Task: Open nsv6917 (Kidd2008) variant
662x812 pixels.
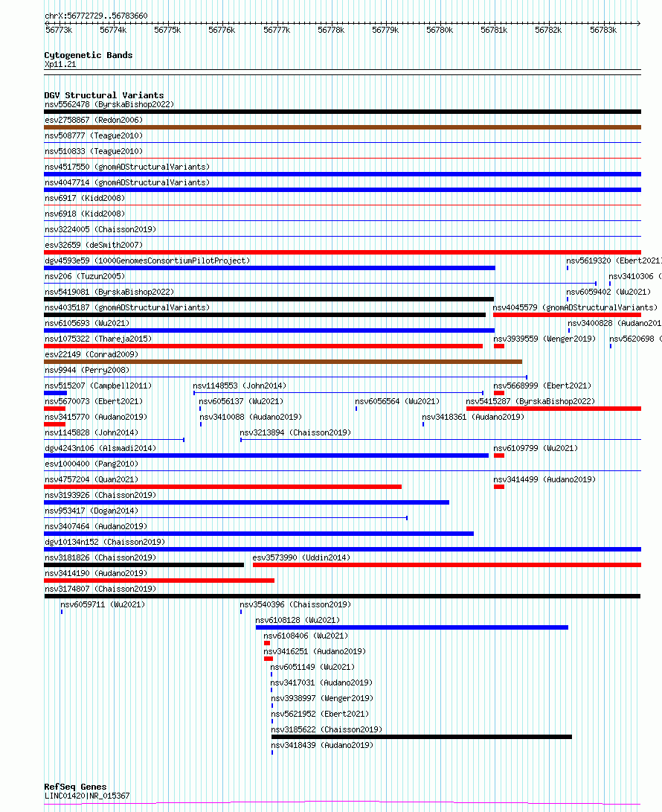Action: click(85, 198)
